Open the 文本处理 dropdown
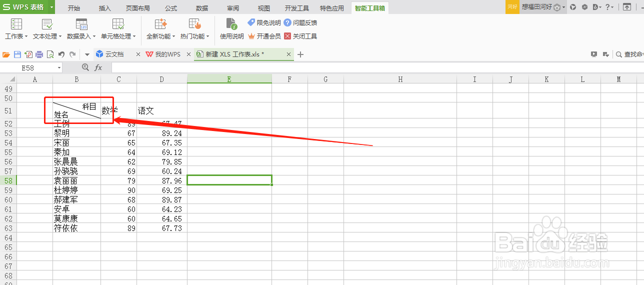Image resolution: width=644 pixels, height=285 pixels. coord(47,36)
